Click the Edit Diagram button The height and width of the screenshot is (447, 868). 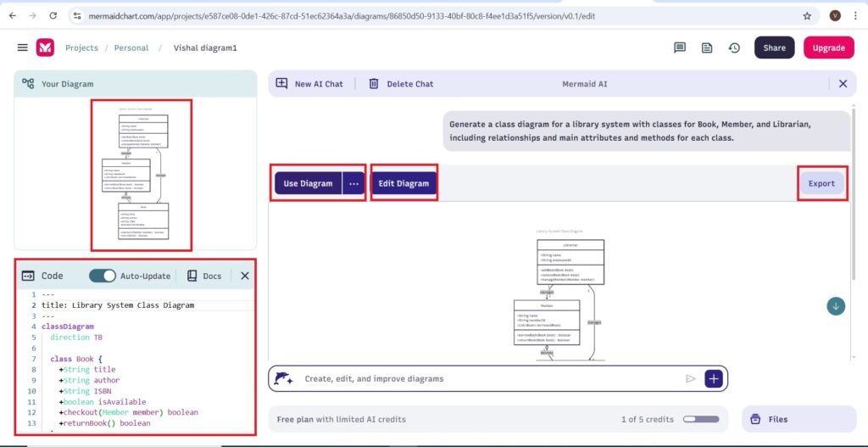pos(403,183)
